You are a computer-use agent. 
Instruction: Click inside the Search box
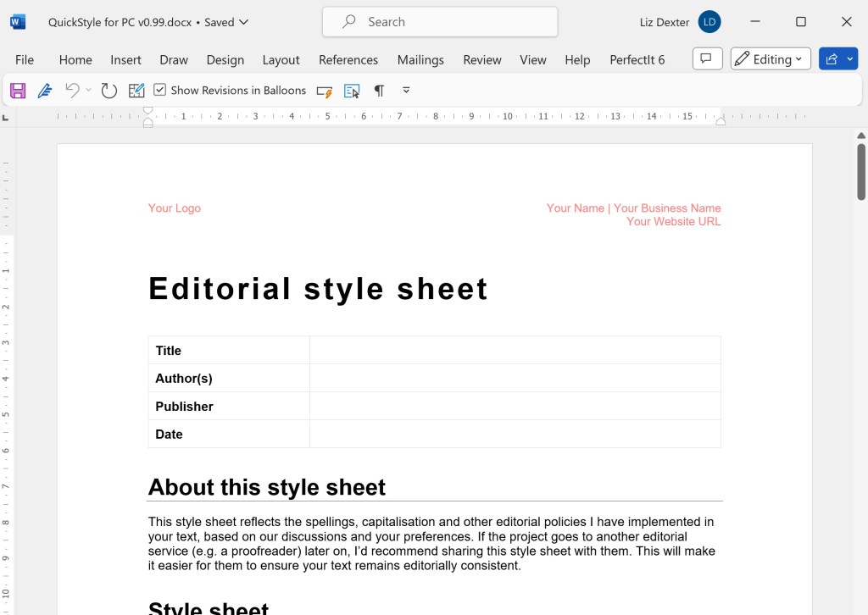pyautogui.click(x=439, y=21)
